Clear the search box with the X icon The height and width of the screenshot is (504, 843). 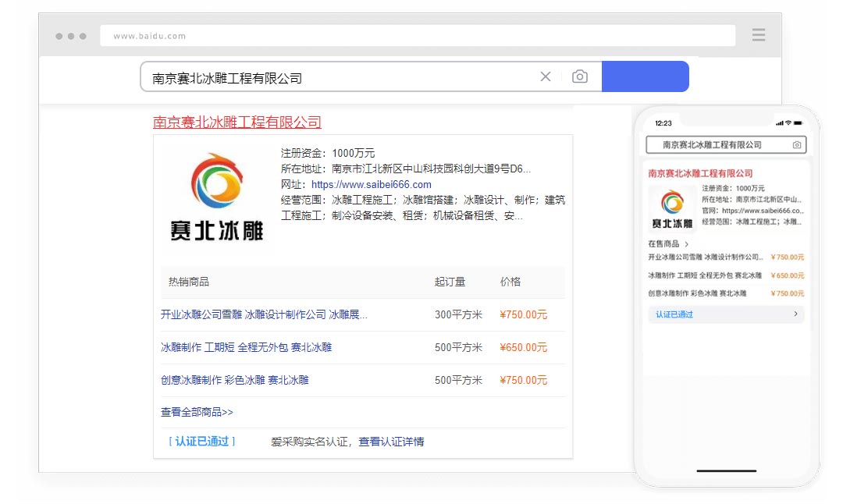(545, 76)
